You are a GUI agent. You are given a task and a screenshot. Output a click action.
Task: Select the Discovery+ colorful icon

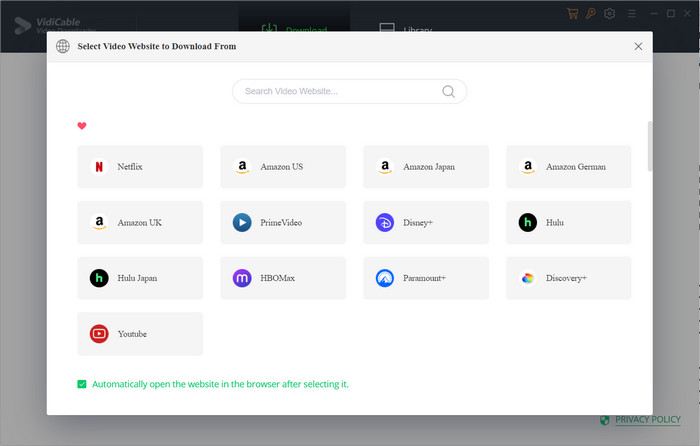pos(528,278)
